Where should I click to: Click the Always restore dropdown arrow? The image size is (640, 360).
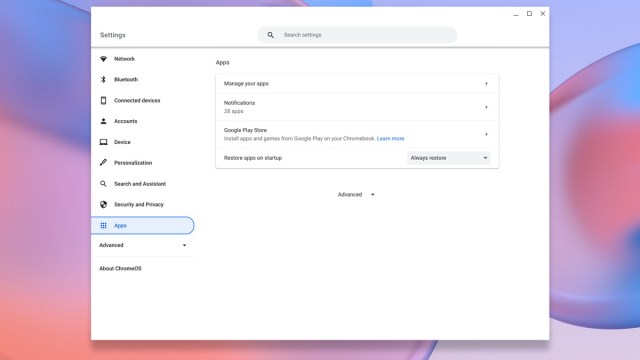tap(485, 158)
